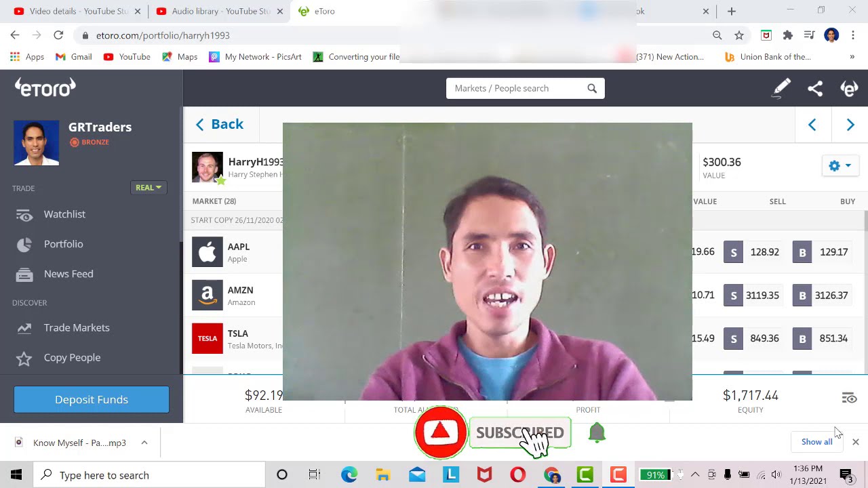This screenshot has height=488, width=868.
Task: Open Apple logo for AAPL
Action: pyautogui.click(x=208, y=252)
